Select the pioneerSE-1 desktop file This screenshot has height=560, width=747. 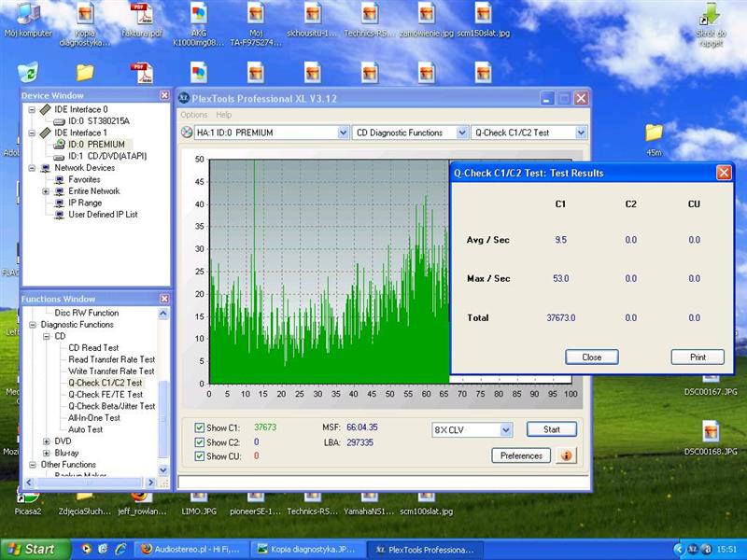click(255, 505)
